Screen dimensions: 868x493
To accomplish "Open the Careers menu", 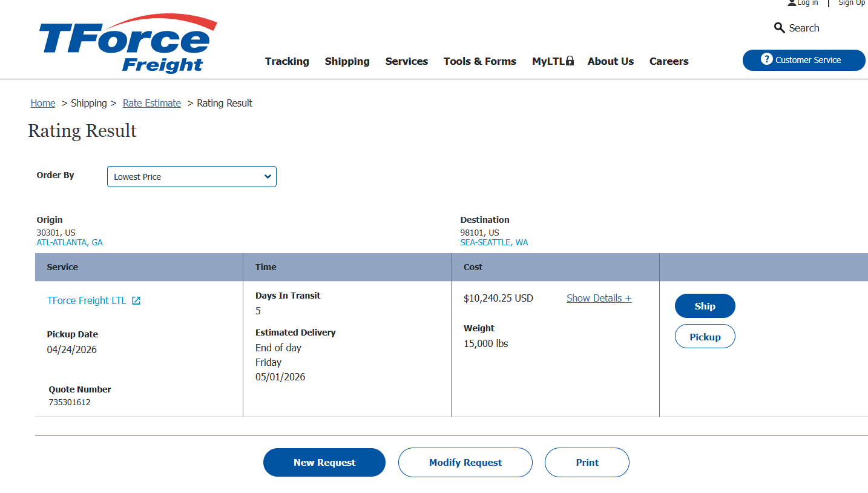I will (x=669, y=61).
